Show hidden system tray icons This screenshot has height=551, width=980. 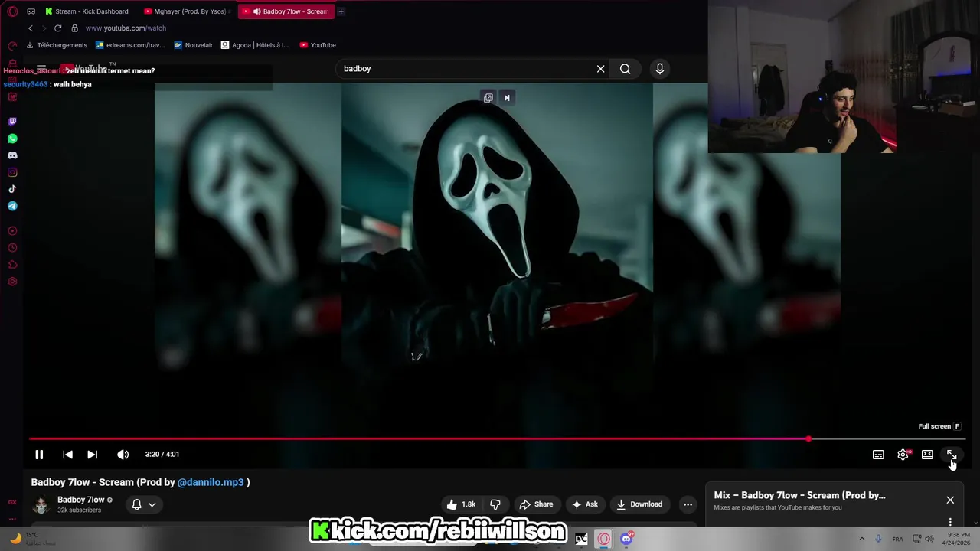[861, 539]
